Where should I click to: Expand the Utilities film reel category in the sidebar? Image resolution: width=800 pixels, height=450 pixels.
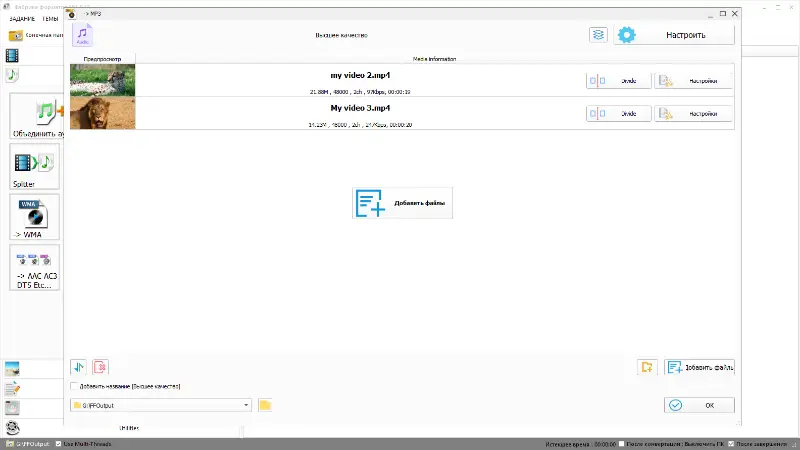coord(12,428)
